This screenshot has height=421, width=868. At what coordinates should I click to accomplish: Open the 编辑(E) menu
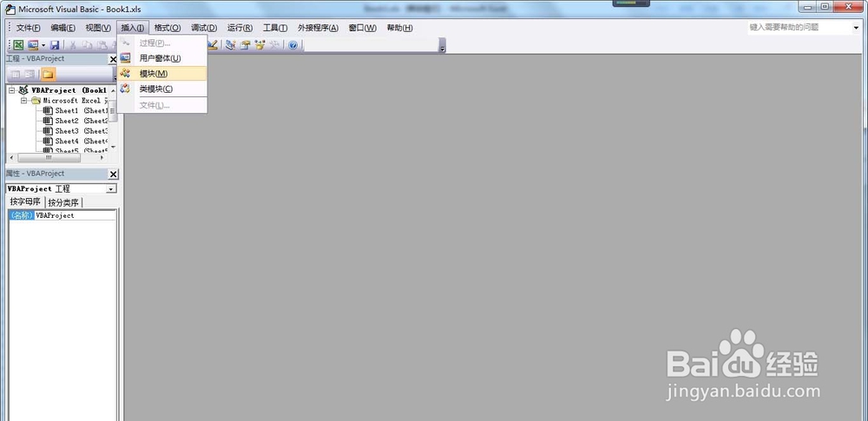click(x=62, y=29)
